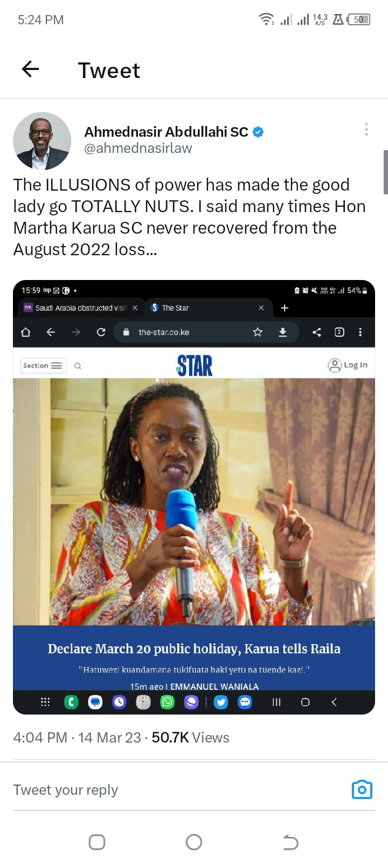Viewport: 388px width, 868px height.
Task: Open the embedded Star article screenshot
Action: click(x=194, y=497)
